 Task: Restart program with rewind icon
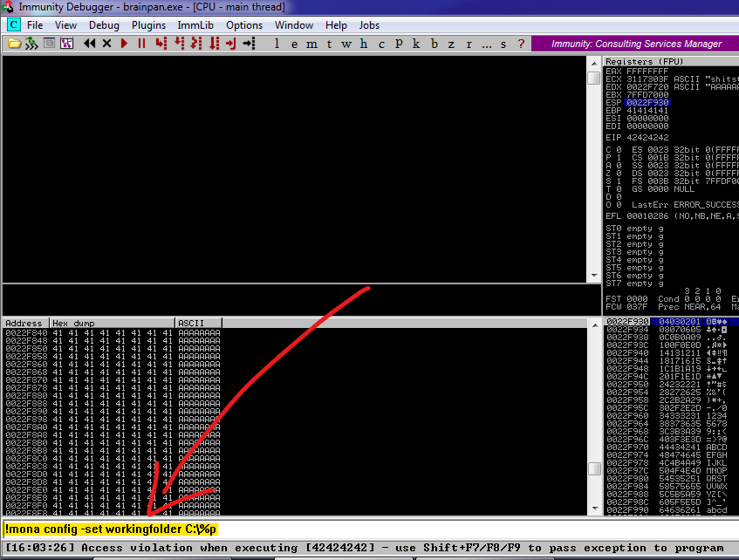pyautogui.click(x=89, y=44)
